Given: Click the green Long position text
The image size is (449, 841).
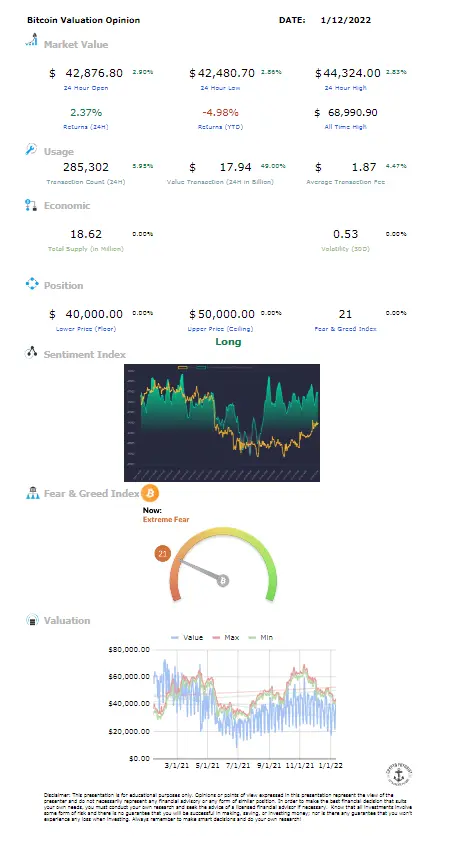Looking at the screenshot, I should point(228,342).
